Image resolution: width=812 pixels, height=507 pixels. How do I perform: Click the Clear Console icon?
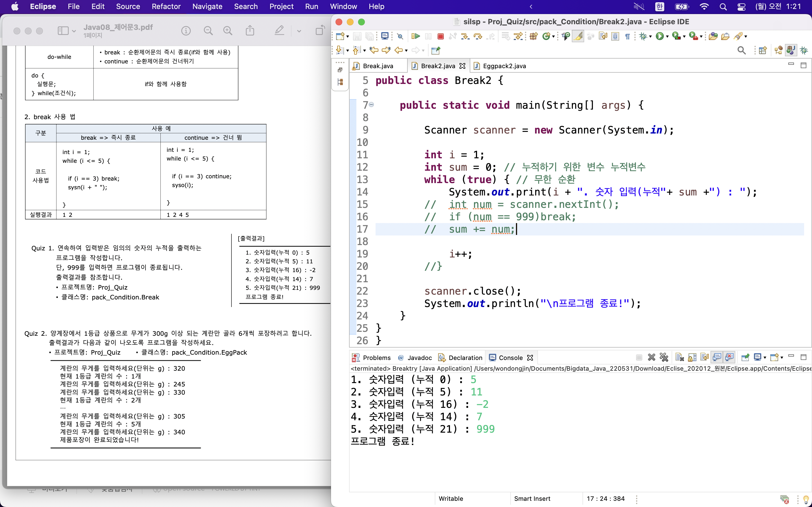tap(679, 357)
